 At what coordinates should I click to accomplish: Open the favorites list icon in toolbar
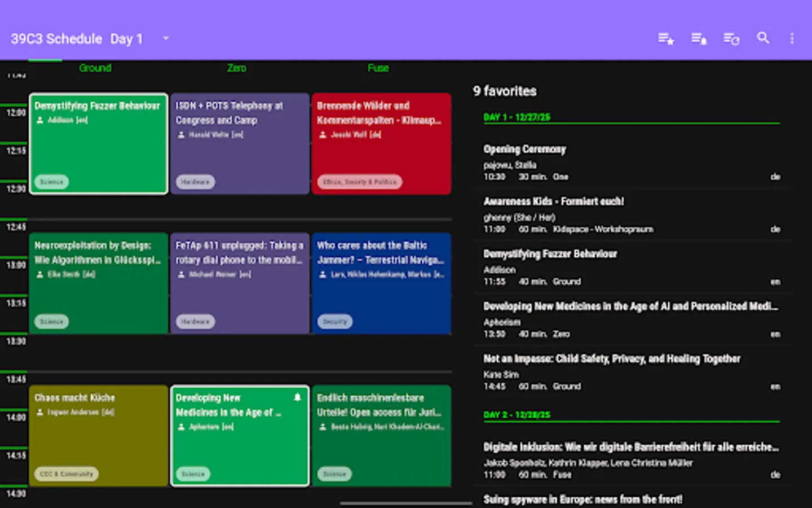point(666,38)
